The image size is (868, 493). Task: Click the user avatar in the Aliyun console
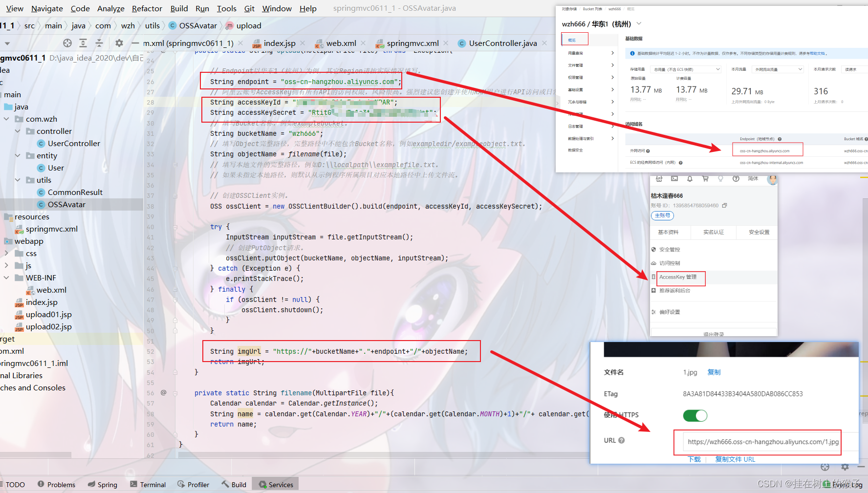[x=773, y=180]
